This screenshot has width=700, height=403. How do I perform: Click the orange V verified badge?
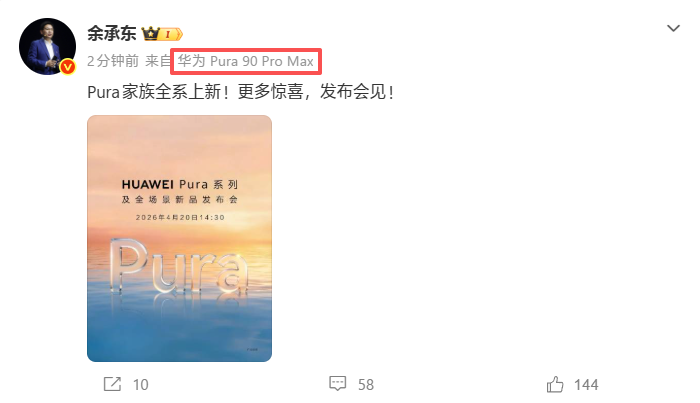pyautogui.click(x=67, y=67)
